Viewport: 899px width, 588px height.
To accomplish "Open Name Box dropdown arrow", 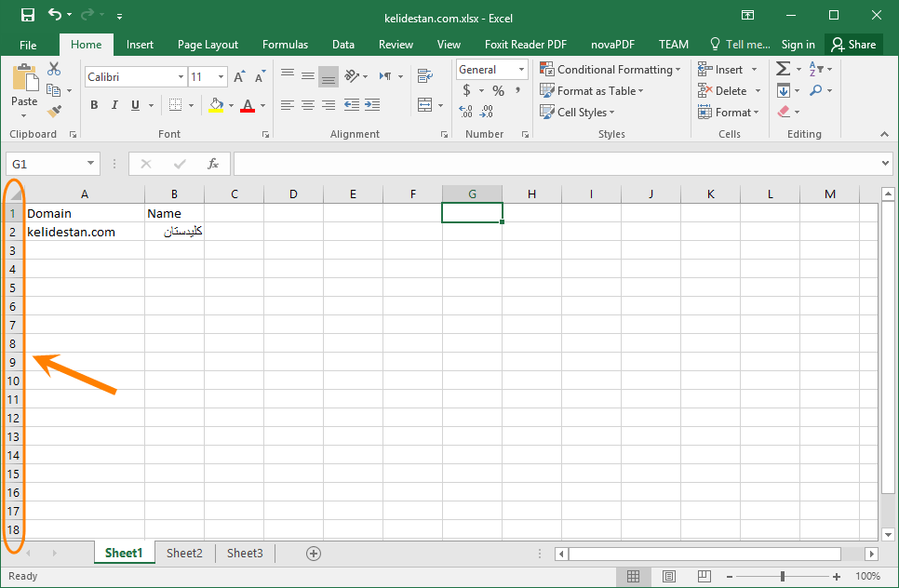I will [90, 164].
